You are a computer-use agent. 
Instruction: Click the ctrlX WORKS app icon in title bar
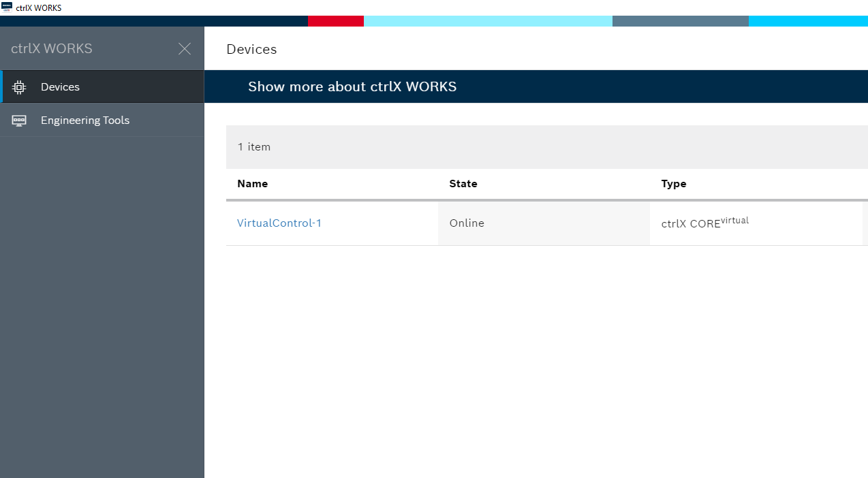pos(7,7)
